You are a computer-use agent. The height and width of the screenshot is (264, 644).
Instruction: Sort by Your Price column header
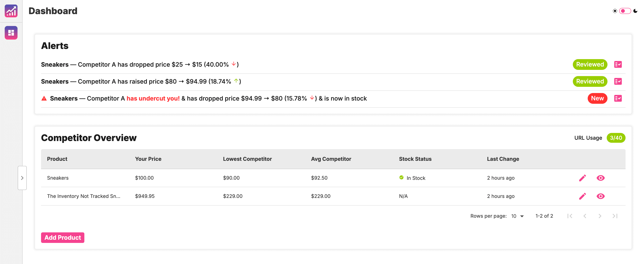pyautogui.click(x=148, y=159)
